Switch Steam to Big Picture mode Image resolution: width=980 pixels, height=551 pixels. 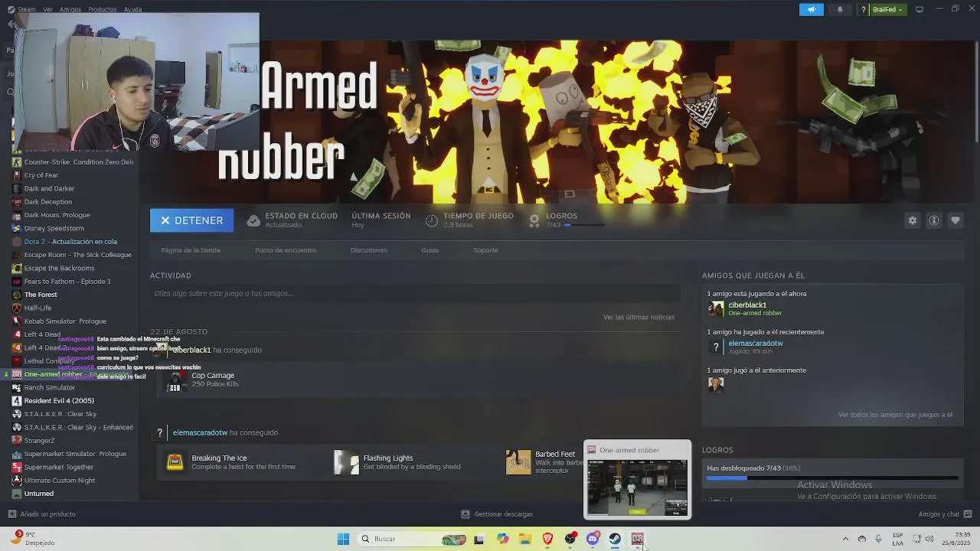click(x=920, y=9)
